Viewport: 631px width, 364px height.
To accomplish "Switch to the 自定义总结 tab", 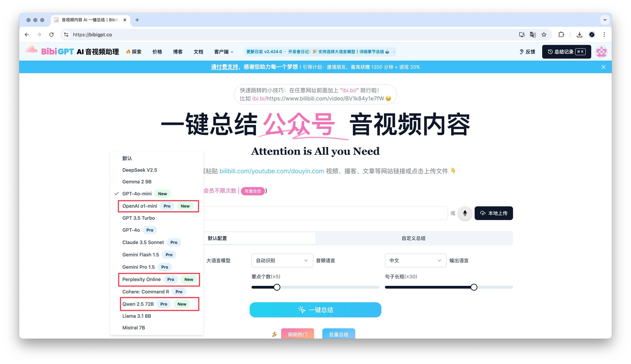I will tap(413, 238).
